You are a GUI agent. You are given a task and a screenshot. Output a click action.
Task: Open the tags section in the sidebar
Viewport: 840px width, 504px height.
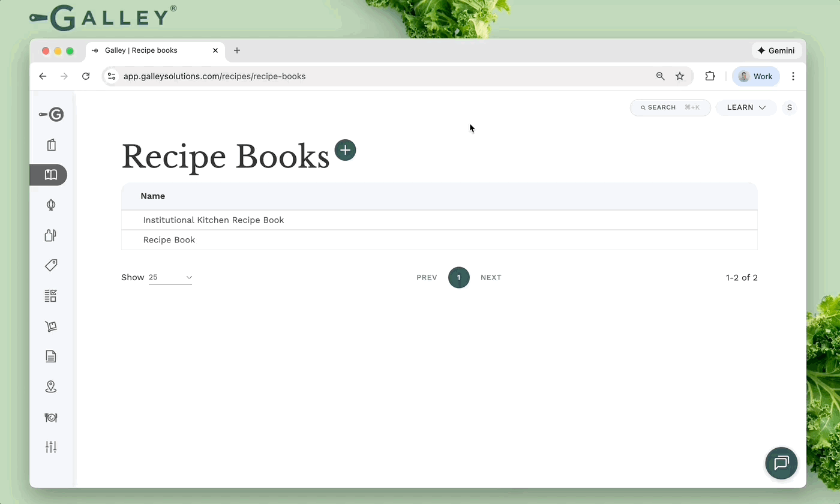point(51,265)
